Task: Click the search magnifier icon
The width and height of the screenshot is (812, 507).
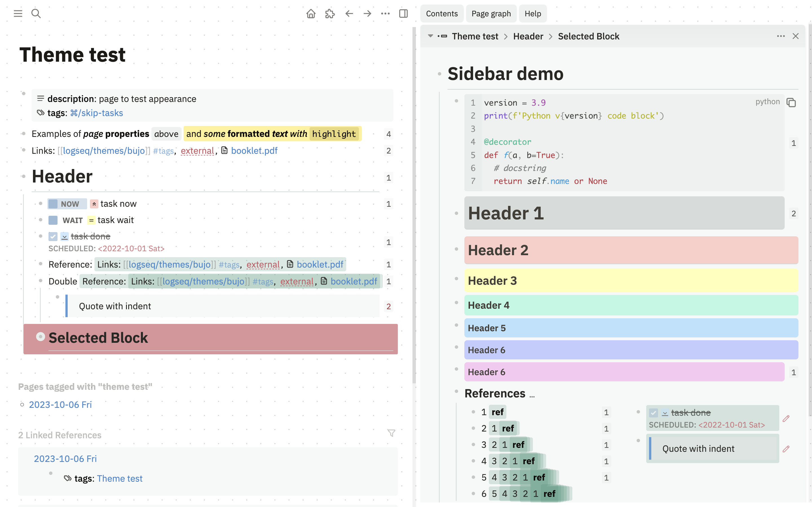Action: [x=36, y=14]
